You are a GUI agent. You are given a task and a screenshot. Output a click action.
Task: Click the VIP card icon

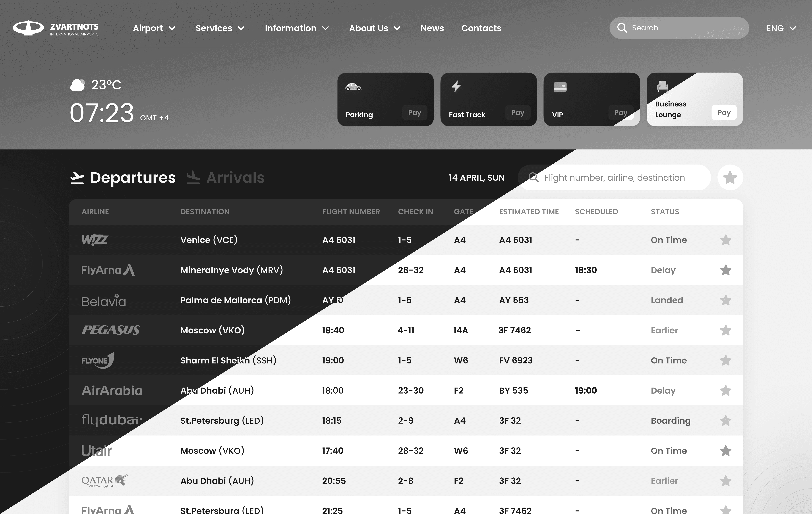tap(560, 87)
